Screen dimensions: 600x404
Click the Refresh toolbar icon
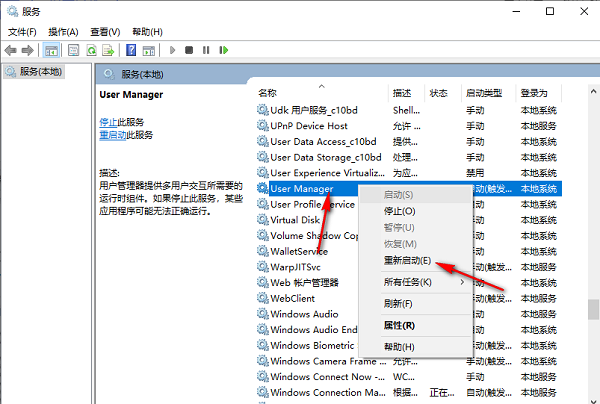(92, 49)
